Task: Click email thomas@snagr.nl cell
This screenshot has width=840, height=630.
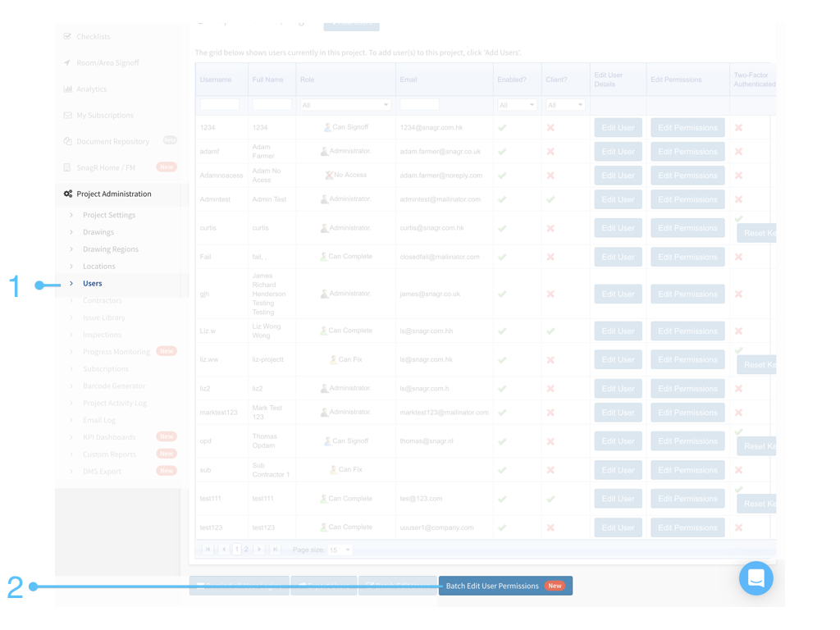Action: click(x=427, y=441)
